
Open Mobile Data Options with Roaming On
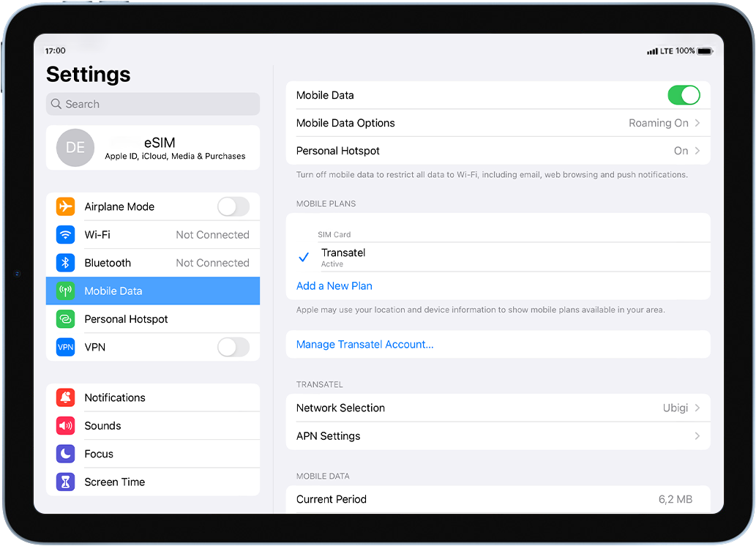click(498, 123)
